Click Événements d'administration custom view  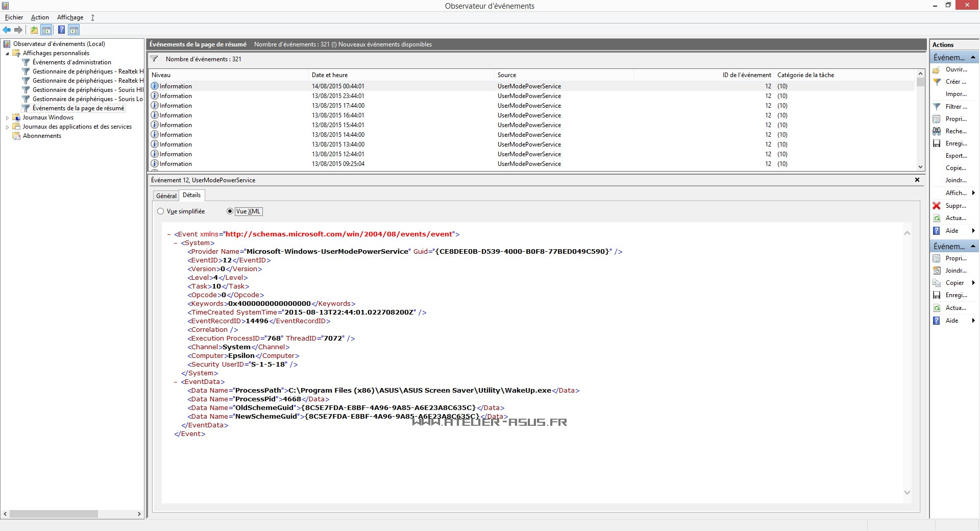coord(71,62)
